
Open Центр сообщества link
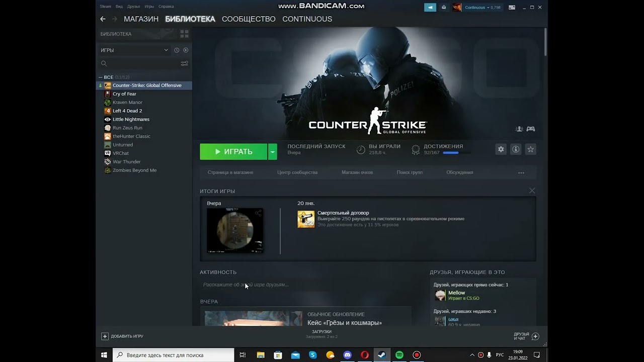pyautogui.click(x=297, y=172)
